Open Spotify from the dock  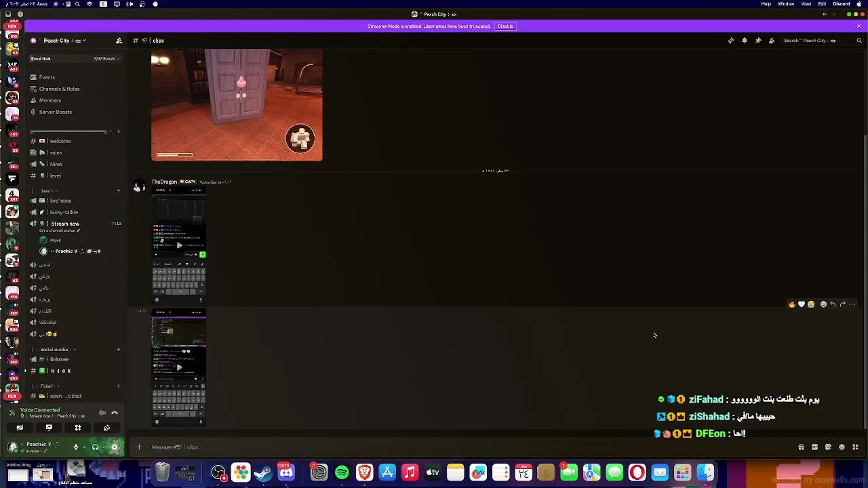point(342,472)
